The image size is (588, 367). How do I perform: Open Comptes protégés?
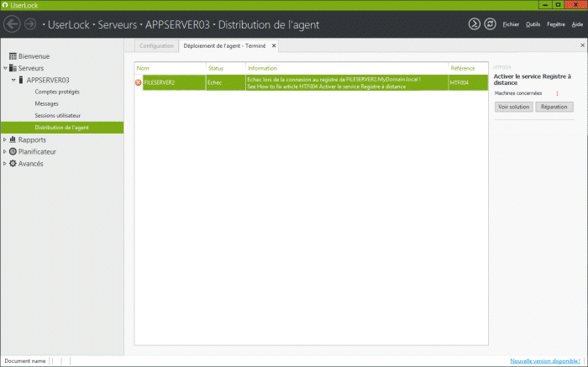click(x=57, y=92)
